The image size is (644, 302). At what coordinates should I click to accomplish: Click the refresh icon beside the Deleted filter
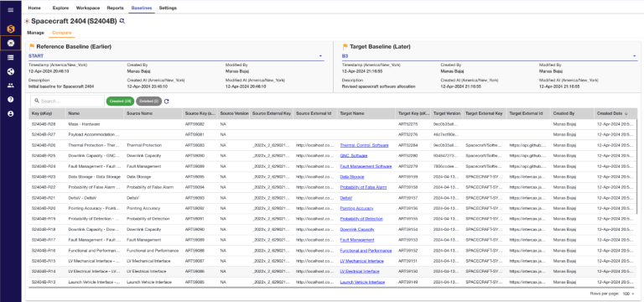(166, 101)
